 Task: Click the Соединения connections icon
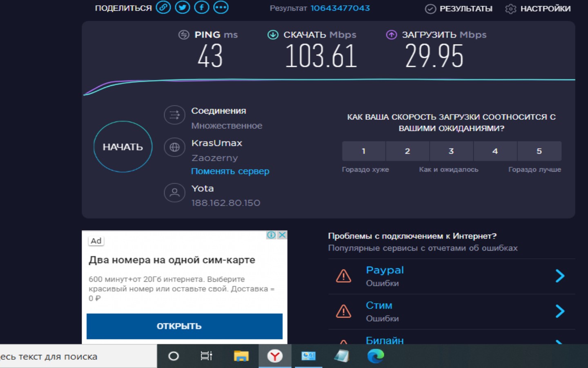tap(175, 115)
